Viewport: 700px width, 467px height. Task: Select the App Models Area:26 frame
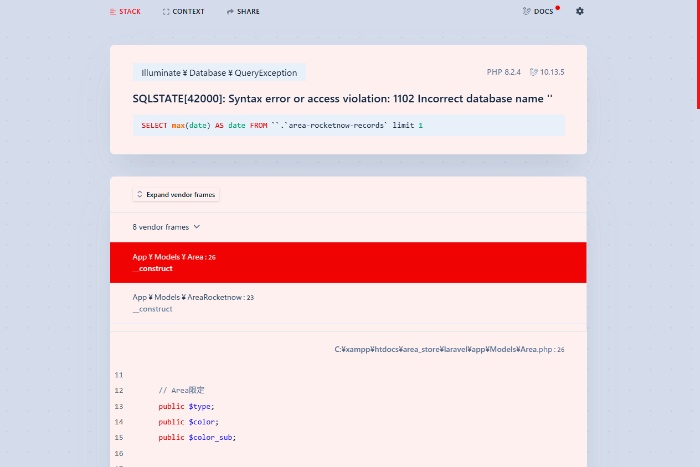click(x=348, y=263)
